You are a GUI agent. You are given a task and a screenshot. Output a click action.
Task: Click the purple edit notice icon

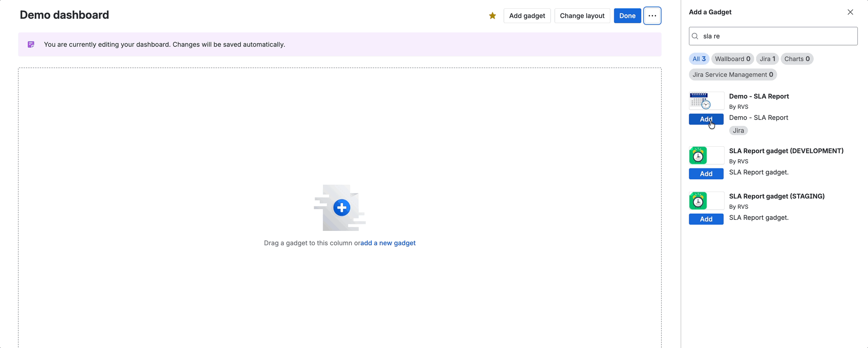click(x=31, y=44)
